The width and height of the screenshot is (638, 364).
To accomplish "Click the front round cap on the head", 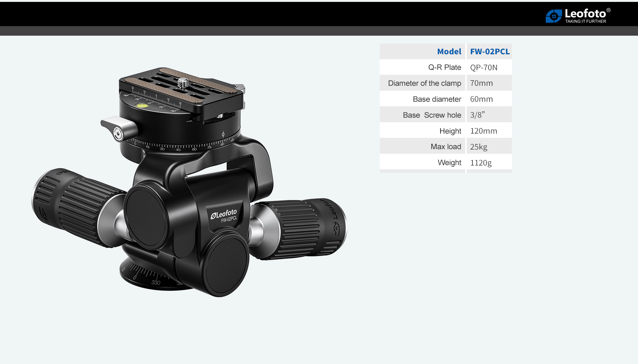I will coord(227,264).
